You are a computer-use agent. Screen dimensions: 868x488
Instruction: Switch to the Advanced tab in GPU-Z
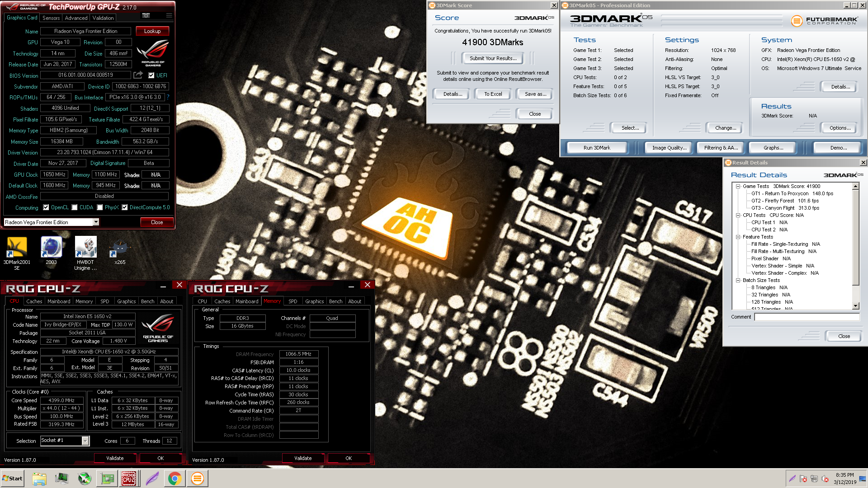[76, 18]
